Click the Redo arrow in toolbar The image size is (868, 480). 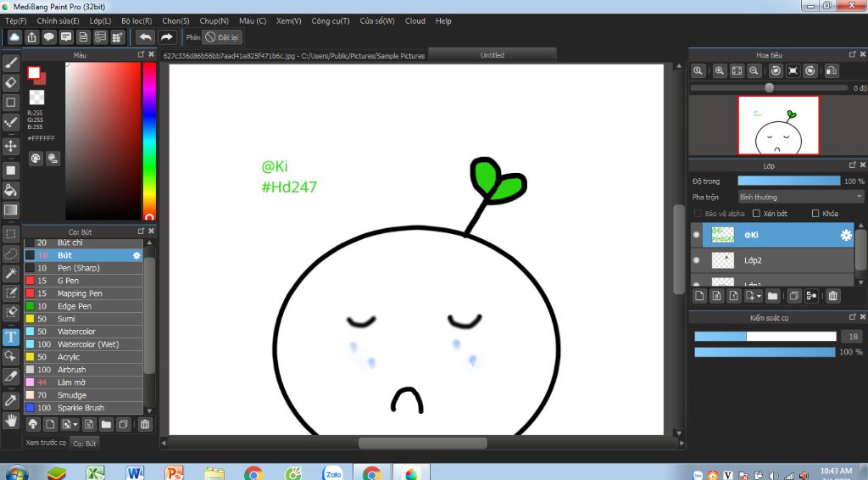pos(166,37)
